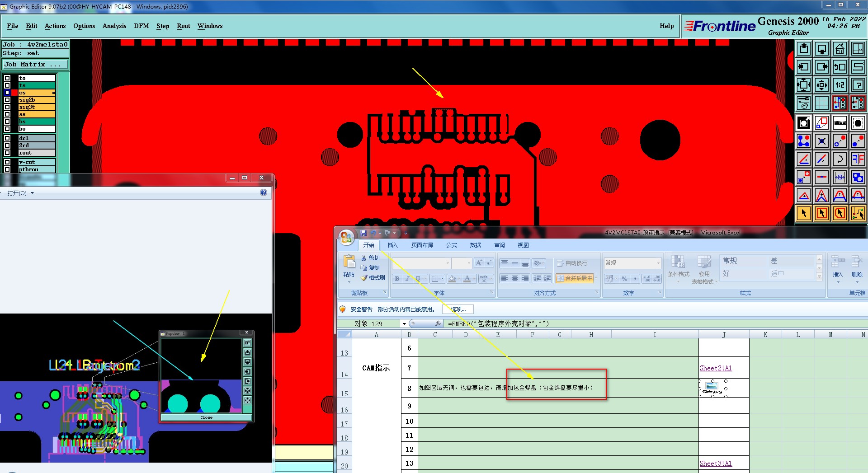
Task: Click the Excel paste clipboard icon
Action: 349,262
